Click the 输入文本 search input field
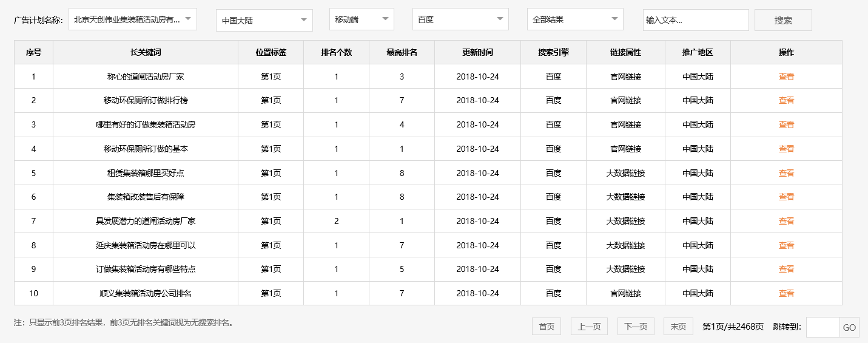This screenshot has width=868, height=343. tap(695, 20)
